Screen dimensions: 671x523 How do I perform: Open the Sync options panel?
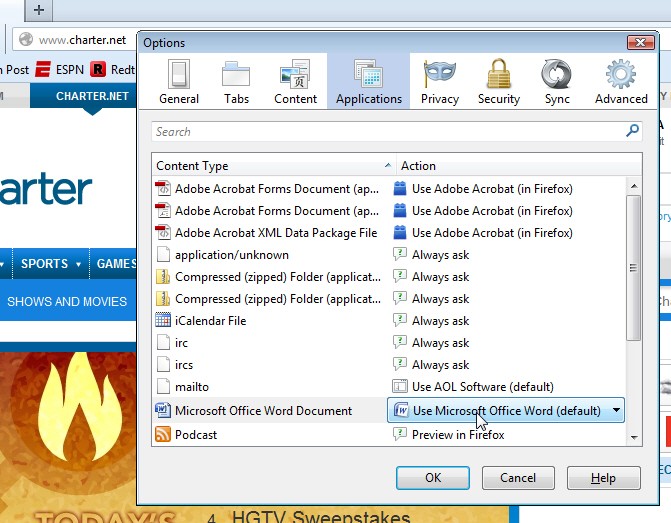coord(557,81)
